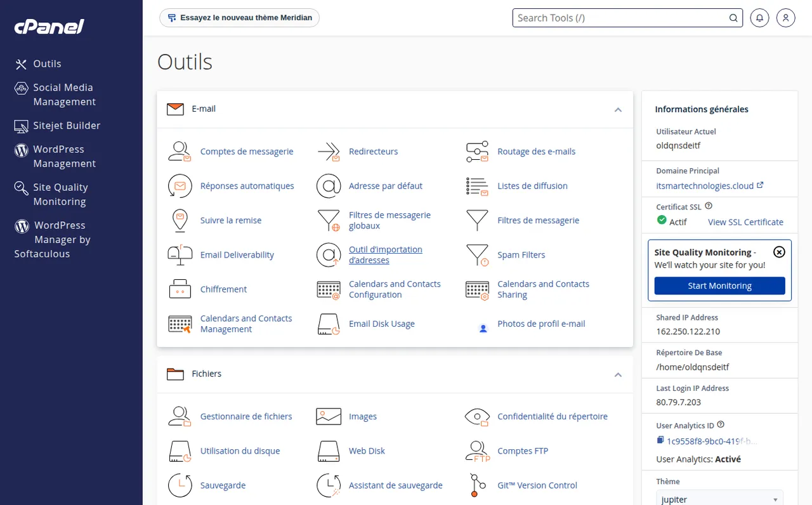The image size is (812, 505).
Task: Click the /home/oldqnsdeitf directory text
Action: pyautogui.click(x=693, y=367)
